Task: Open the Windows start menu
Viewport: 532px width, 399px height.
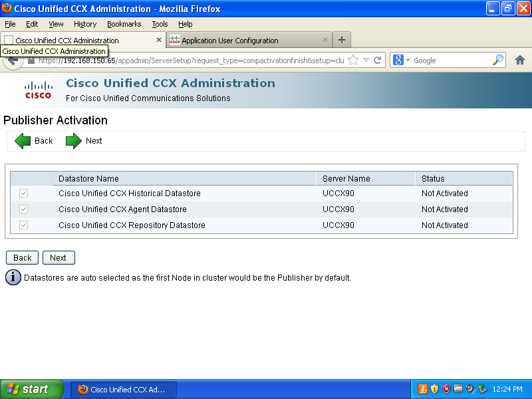Action: pyautogui.click(x=32, y=389)
